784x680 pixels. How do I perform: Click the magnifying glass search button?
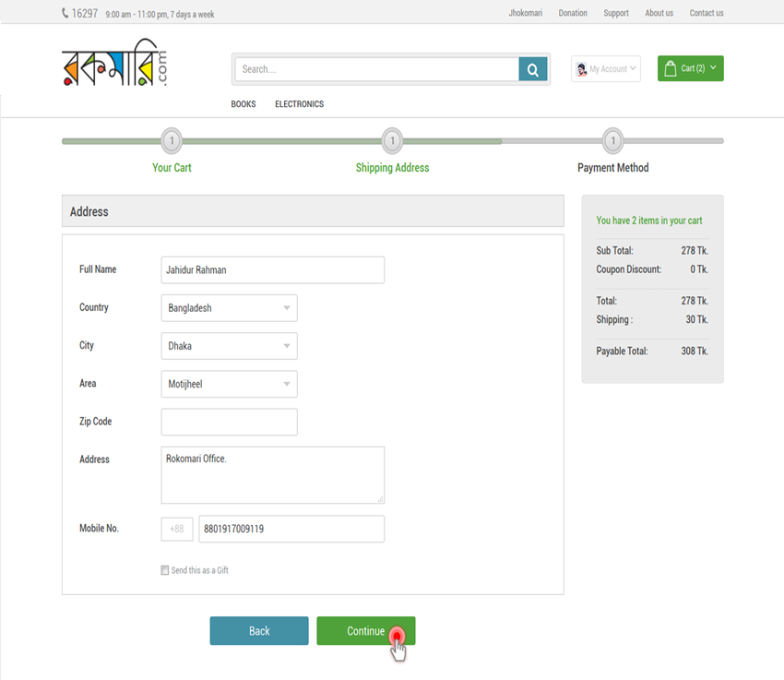tap(533, 69)
